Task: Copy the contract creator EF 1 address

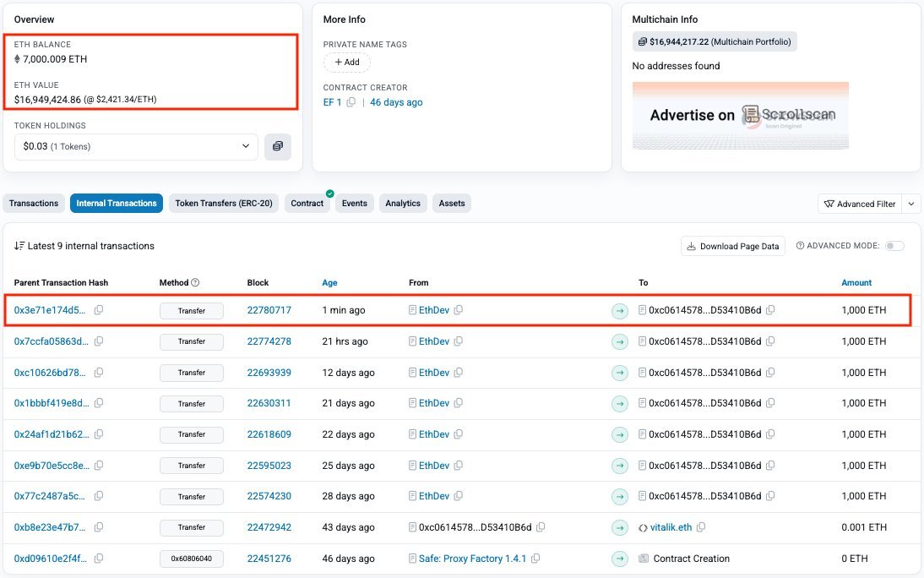Action: 351,102
